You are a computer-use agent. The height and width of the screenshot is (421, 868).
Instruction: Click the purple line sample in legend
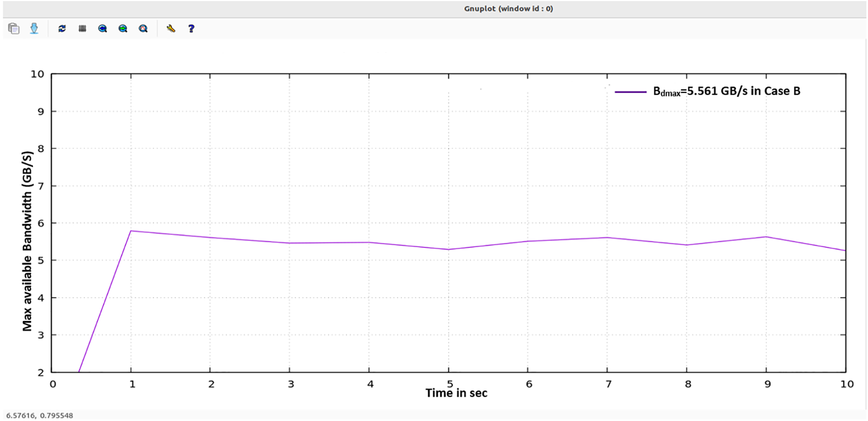point(630,92)
